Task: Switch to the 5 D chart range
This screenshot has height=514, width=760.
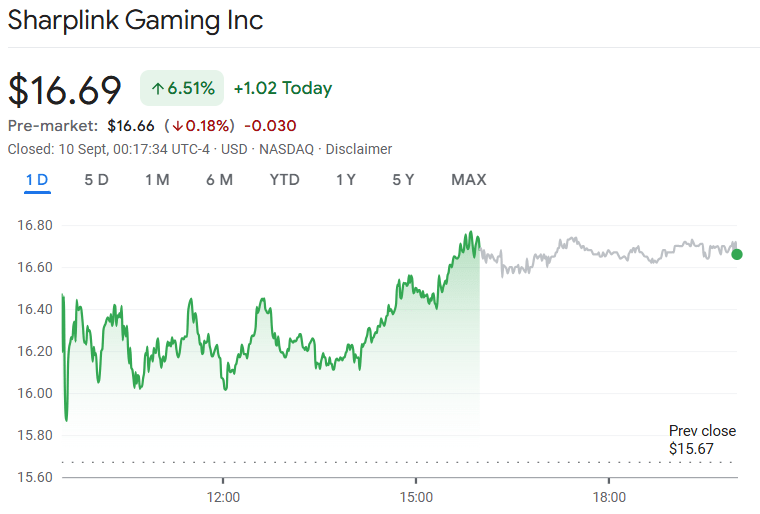Action: coord(96,180)
